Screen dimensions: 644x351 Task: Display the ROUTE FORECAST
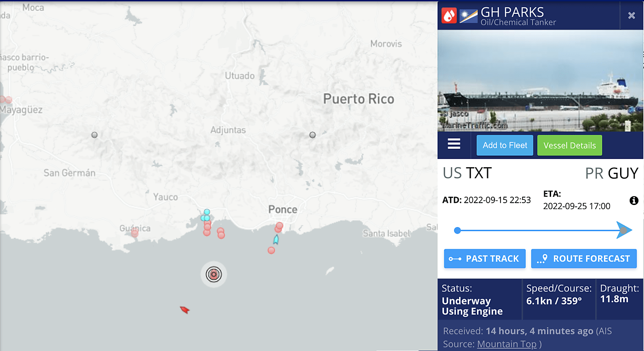tap(584, 258)
